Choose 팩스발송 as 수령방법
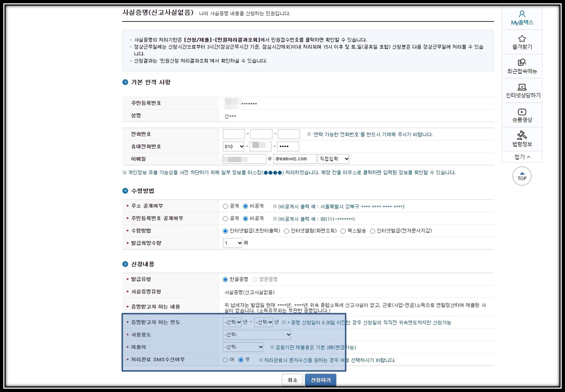Image resolution: width=565 pixels, height=392 pixels. (x=343, y=231)
